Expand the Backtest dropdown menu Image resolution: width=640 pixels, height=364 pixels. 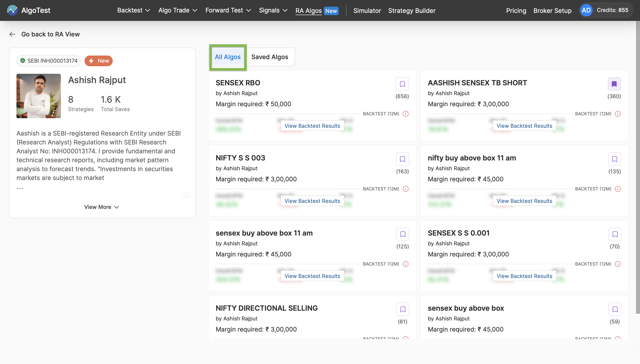134,10
